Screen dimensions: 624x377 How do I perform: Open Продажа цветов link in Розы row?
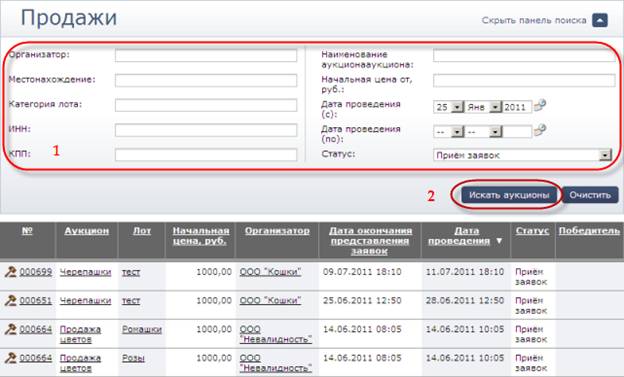[80, 363]
